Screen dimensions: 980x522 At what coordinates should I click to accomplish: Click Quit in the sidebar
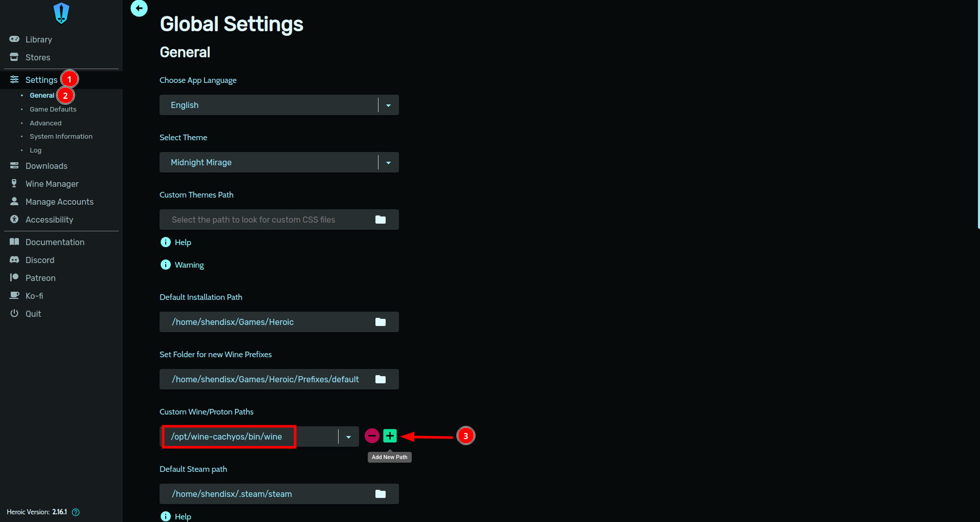pos(33,314)
